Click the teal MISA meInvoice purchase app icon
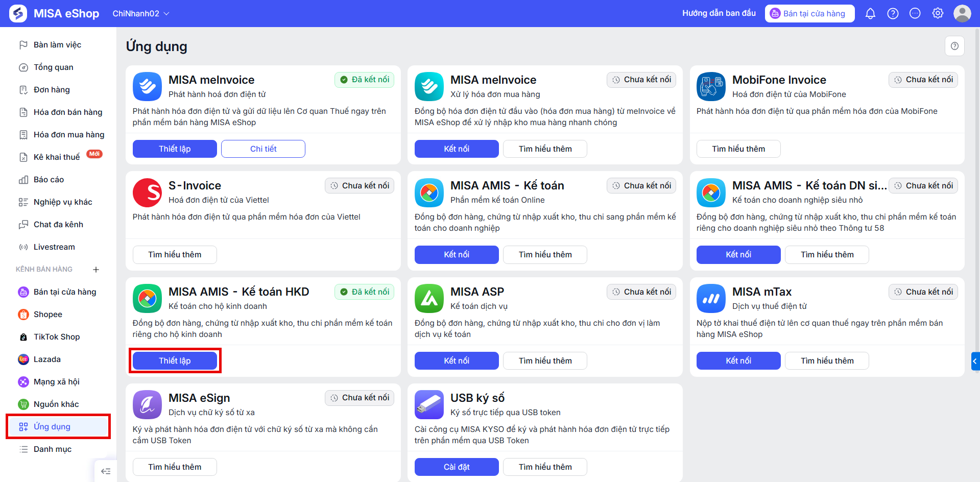The height and width of the screenshot is (482, 980). (429, 86)
